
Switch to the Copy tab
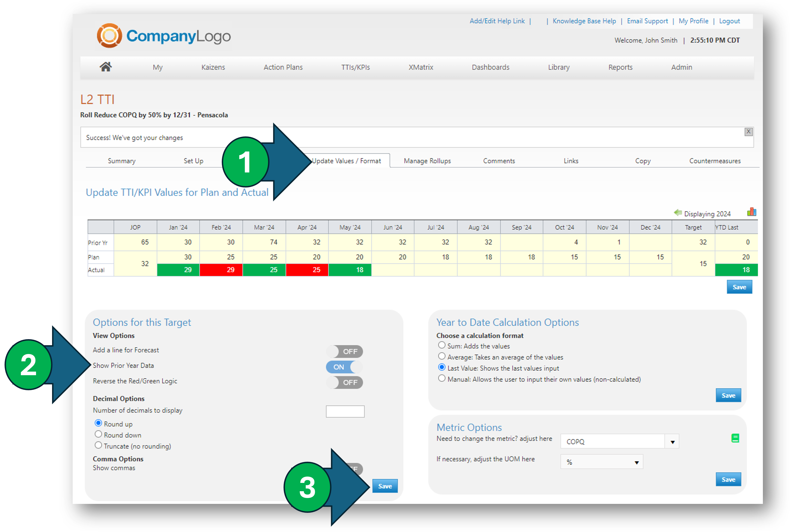click(643, 161)
